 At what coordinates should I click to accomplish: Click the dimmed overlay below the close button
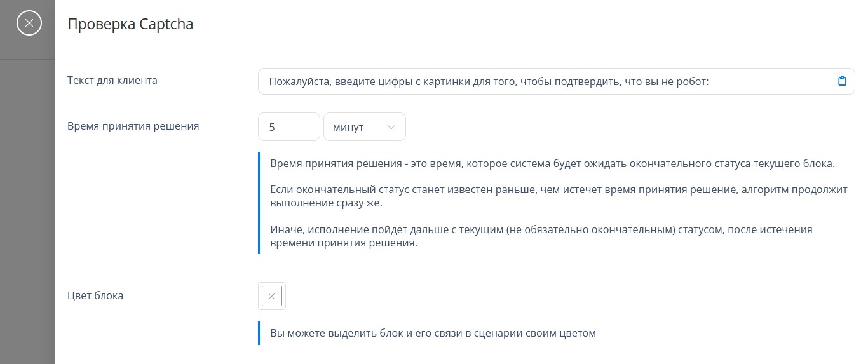27,210
